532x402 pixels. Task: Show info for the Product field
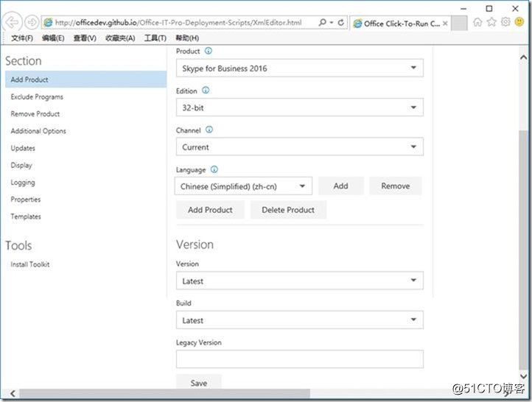[209, 51]
